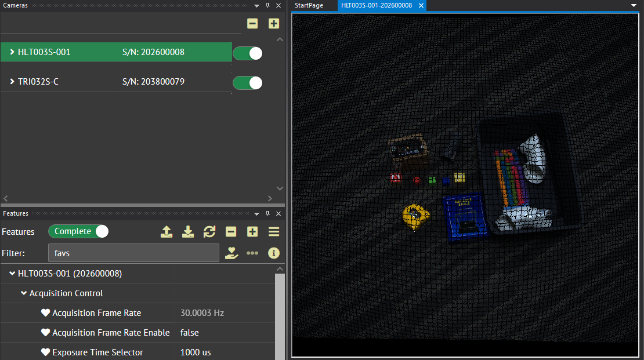
Task: Click the favorites hand-heart icon
Action: 231,253
